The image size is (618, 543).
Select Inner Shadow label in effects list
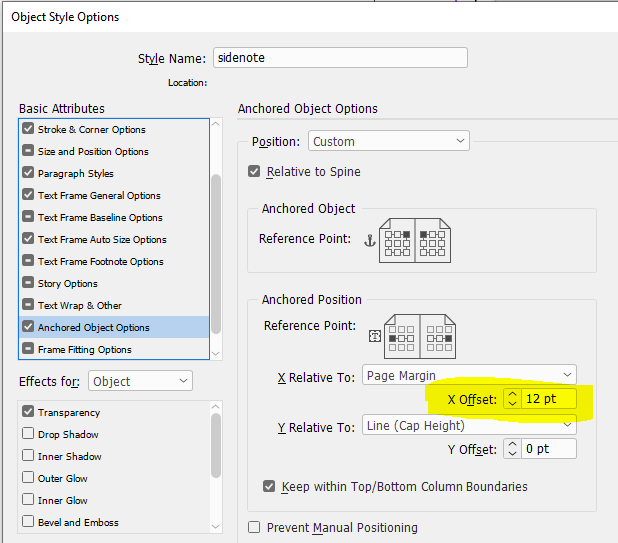coord(70,457)
